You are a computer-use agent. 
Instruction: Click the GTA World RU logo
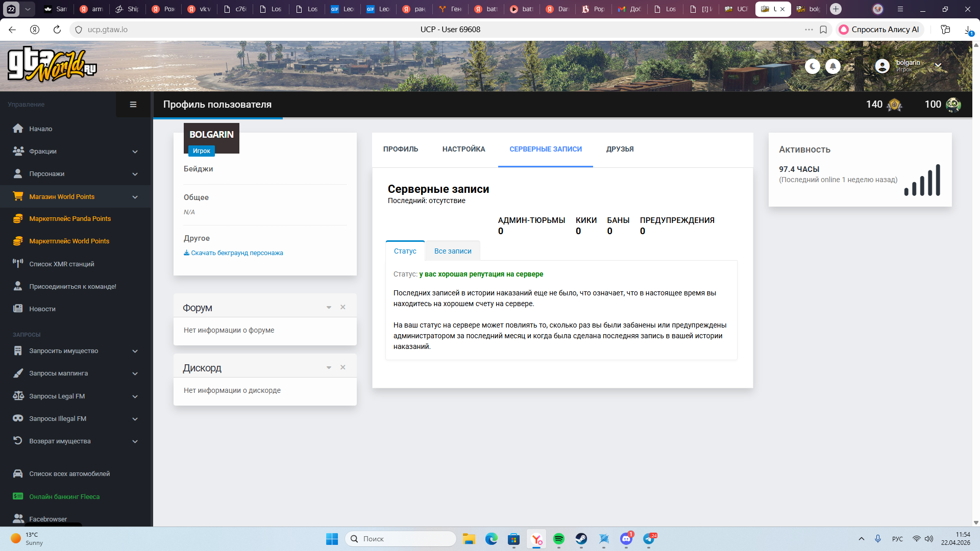[x=52, y=64]
